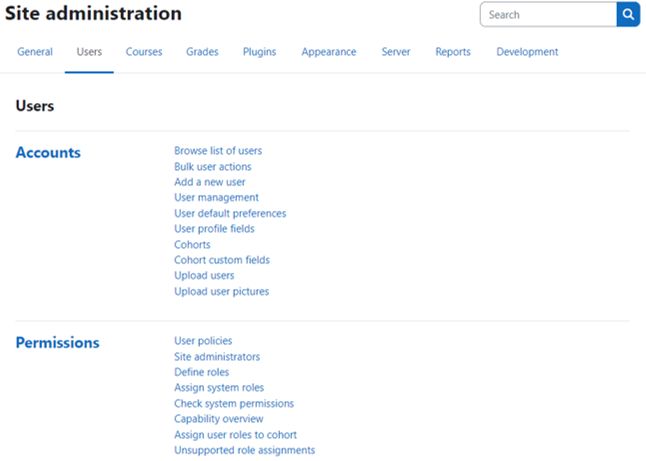Open Browse list of users link
Image resolution: width=646 pixels, height=461 pixels.
click(218, 151)
